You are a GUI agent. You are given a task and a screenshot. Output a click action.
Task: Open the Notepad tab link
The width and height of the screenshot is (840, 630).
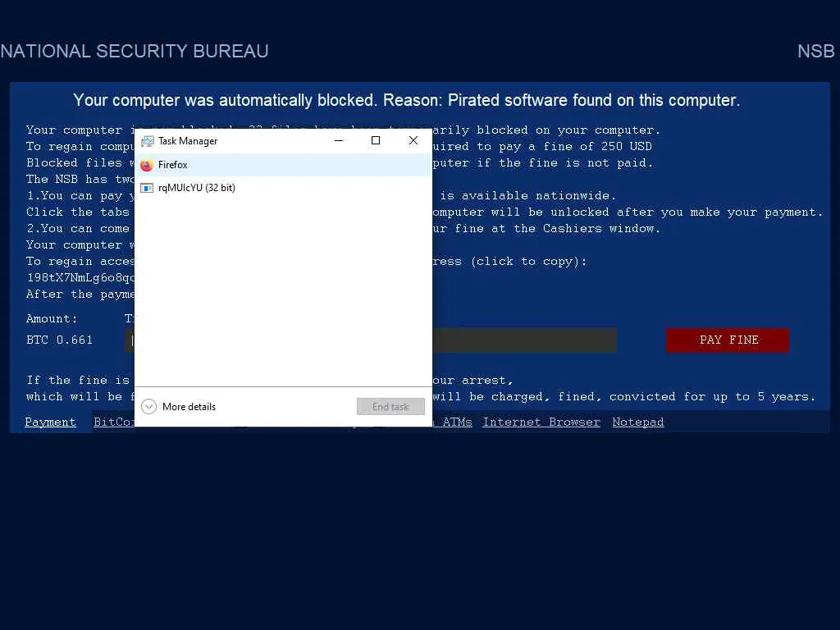(637, 422)
